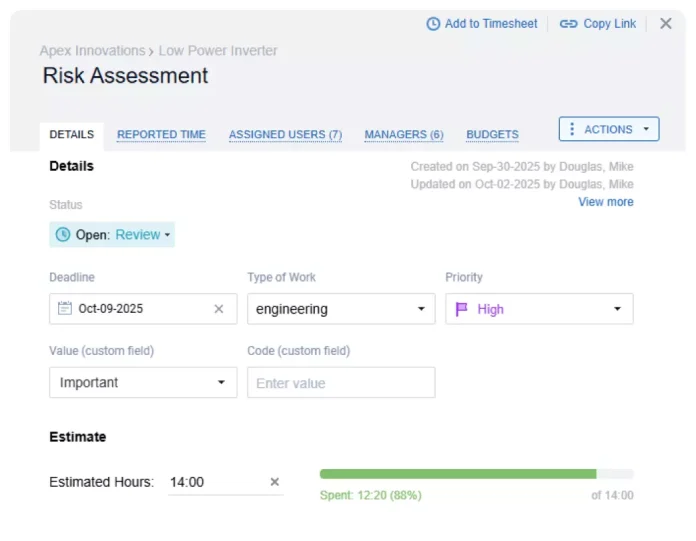Go to Apex Innovations breadcrumb
The image size is (696, 541).
pyautogui.click(x=92, y=51)
